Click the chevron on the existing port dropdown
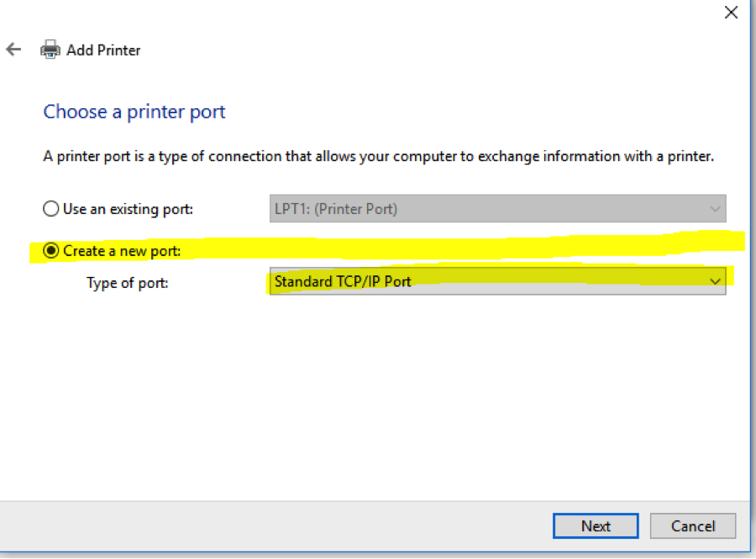The image size is (756, 559). point(715,209)
